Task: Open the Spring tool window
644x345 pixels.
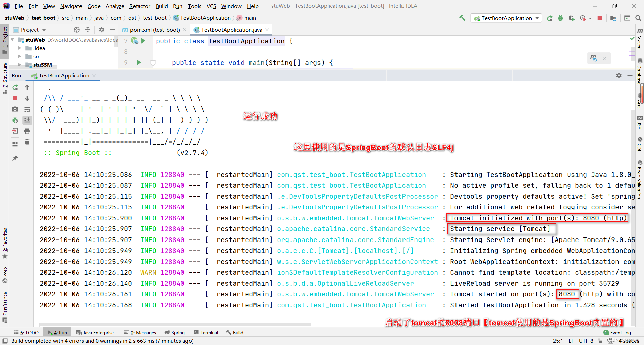Action: pos(175,333)
